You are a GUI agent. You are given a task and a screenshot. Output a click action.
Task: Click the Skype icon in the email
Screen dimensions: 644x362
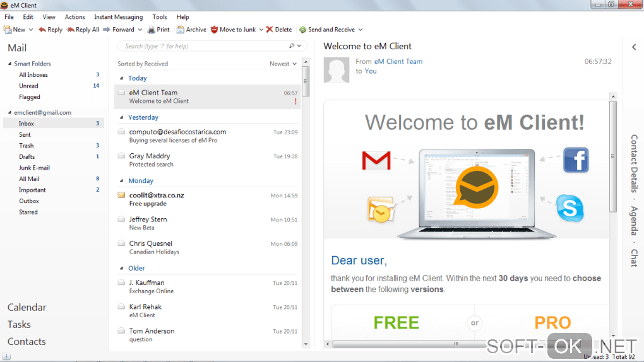point(570,208)
